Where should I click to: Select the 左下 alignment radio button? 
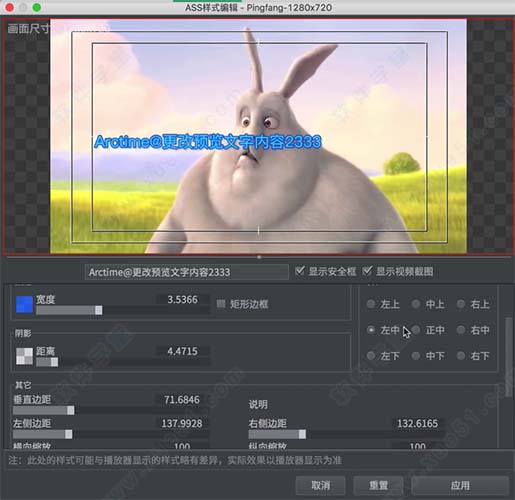371,356
